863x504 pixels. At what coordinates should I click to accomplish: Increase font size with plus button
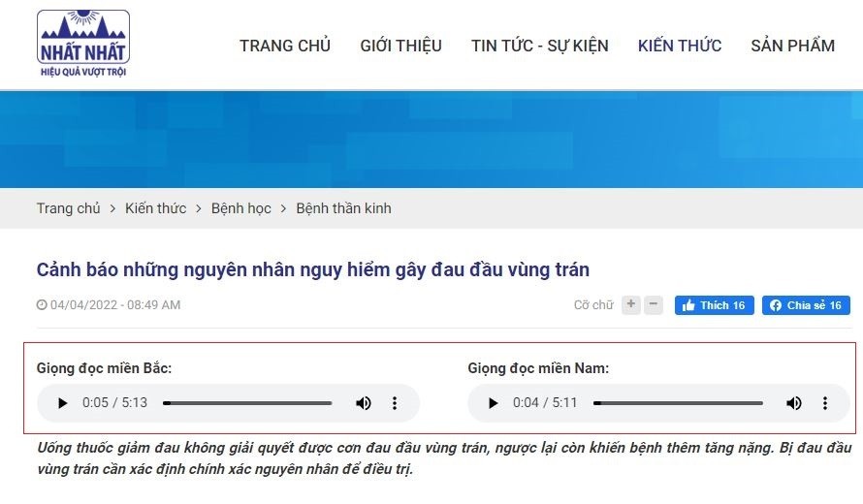[630, 304]
